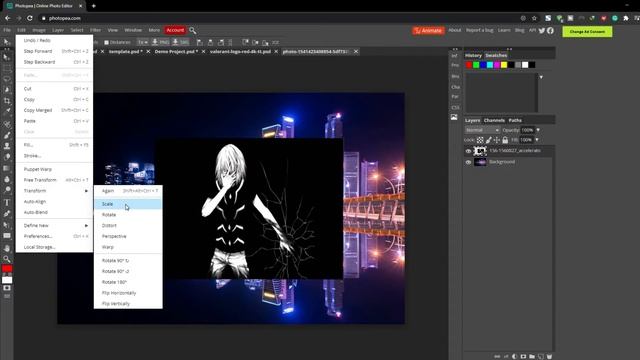Open the Learn link
Screen dimensions: 640x360
[504, 30]
